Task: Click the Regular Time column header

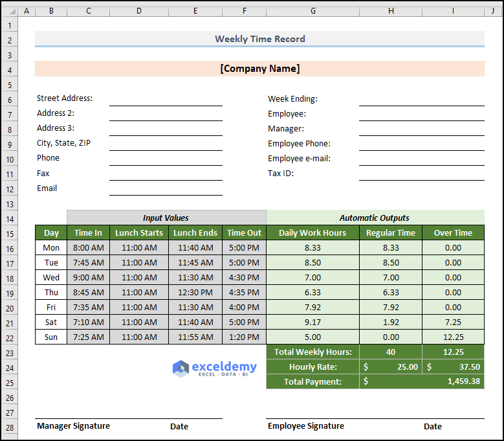Action: pyautogui.click(x=391, y=233)
